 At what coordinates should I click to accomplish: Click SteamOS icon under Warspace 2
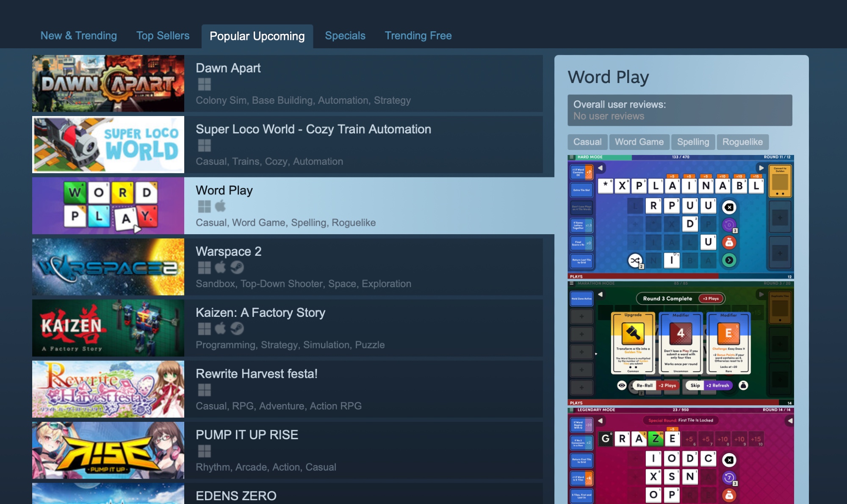237,267
